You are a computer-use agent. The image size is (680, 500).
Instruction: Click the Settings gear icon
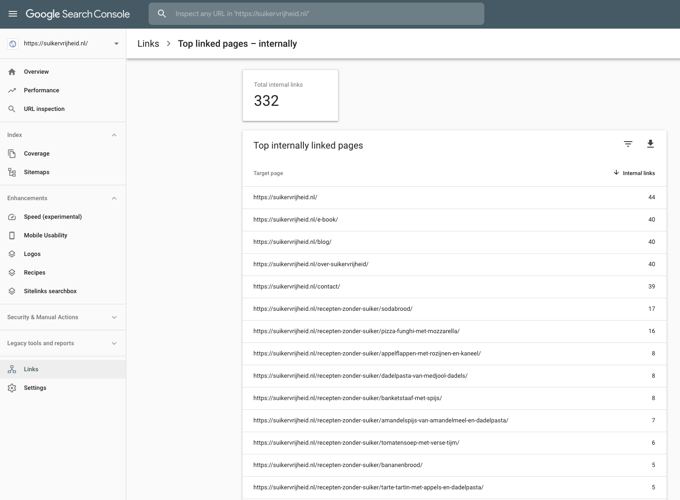[12, 388]
